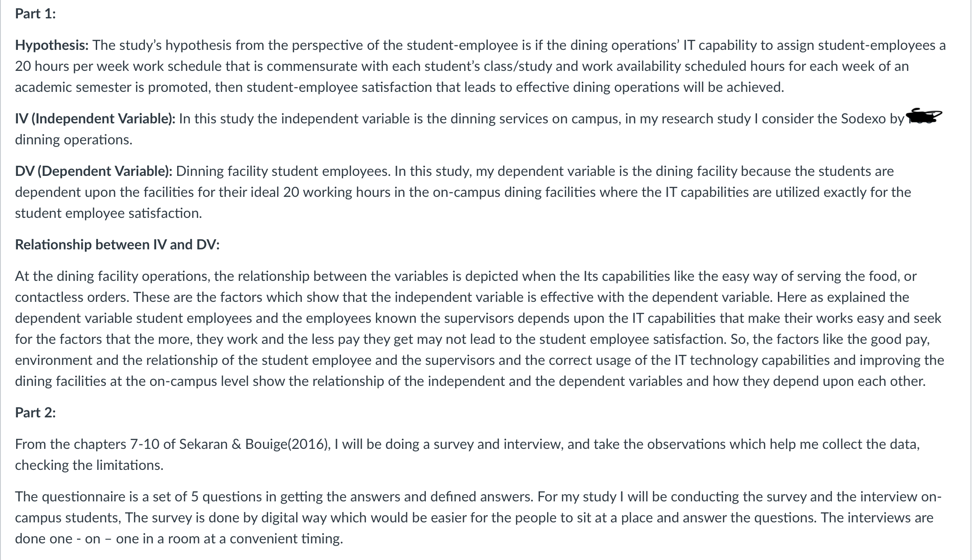Viewport: 974px width, 560px height.
Task: Click the citation "Sekaran & Bouige(2016)"
Action: click(254, 444)
